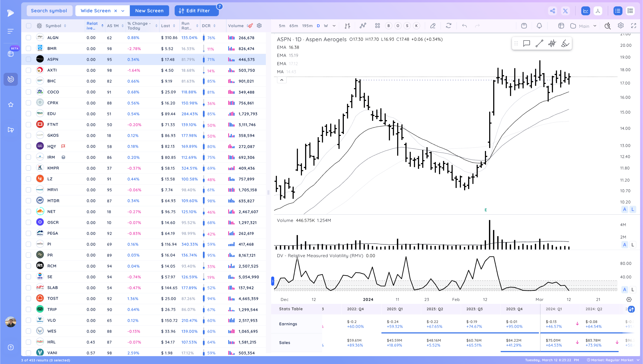
Task: Check the COCO row checkbox
Action: (x=28, y=92)
